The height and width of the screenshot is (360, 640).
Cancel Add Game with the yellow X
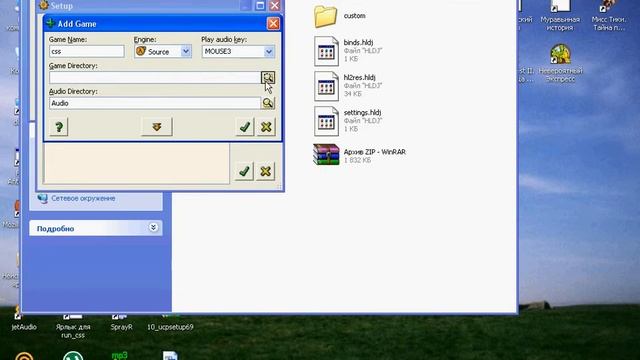point(266,127)
